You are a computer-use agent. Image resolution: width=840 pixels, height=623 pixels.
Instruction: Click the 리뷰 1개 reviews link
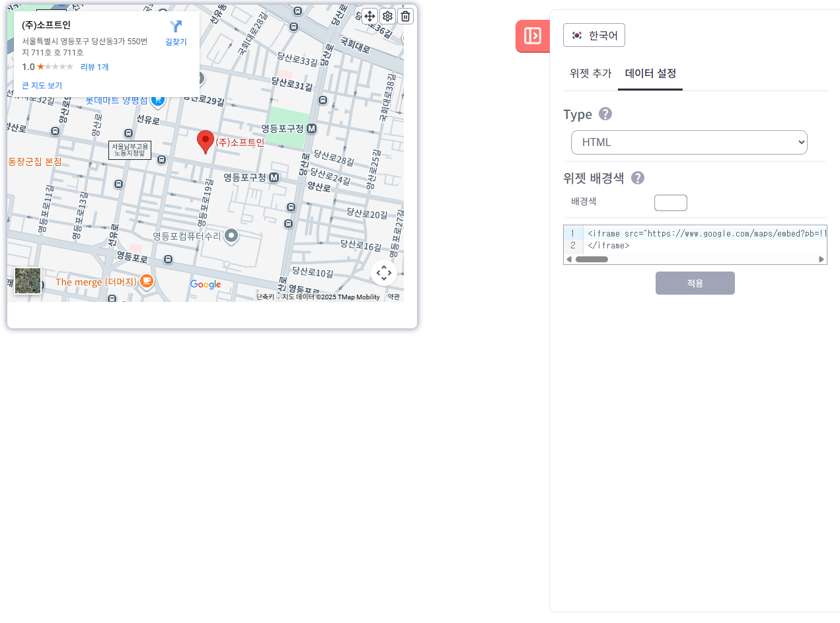95,67
